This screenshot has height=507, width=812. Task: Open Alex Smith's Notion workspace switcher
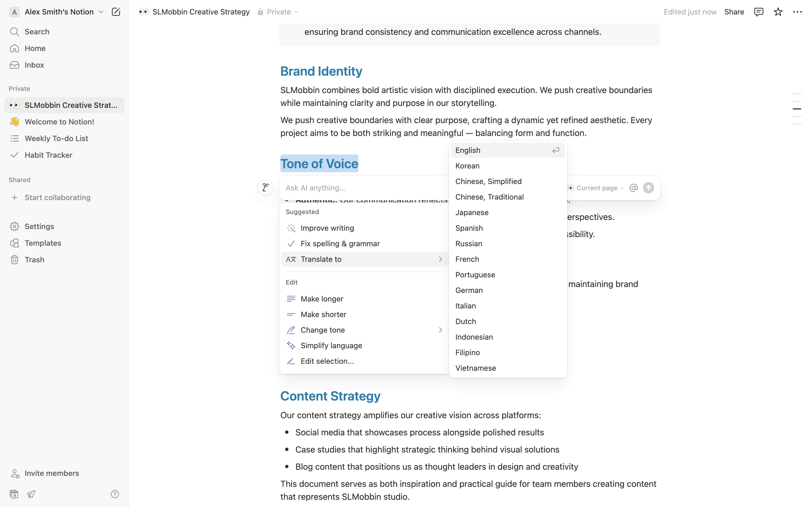[59, 12]
